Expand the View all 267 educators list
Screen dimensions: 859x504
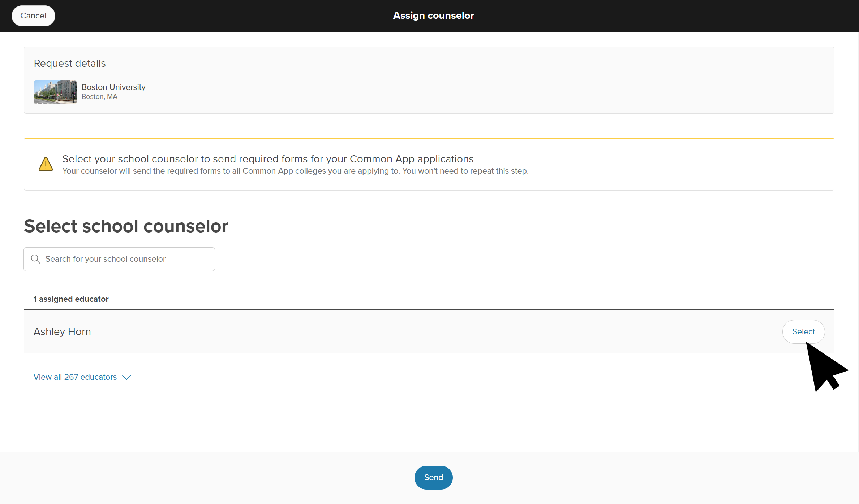(75, 377)
